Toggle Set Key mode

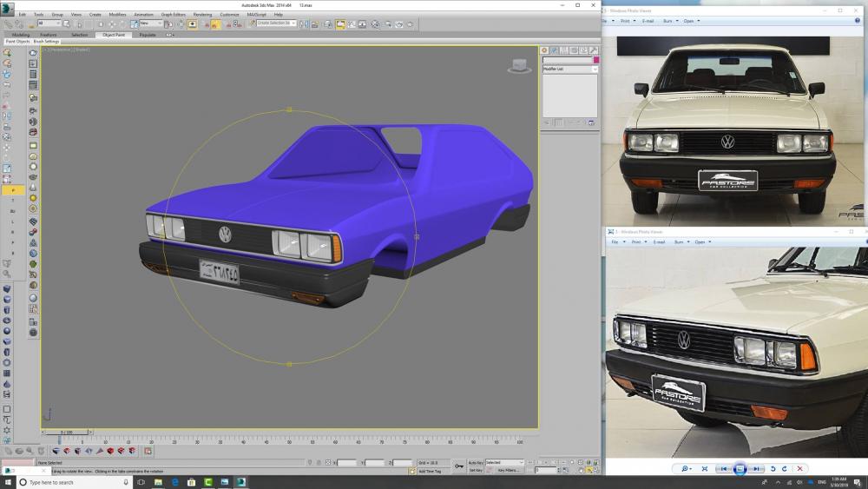click(476, 470)
